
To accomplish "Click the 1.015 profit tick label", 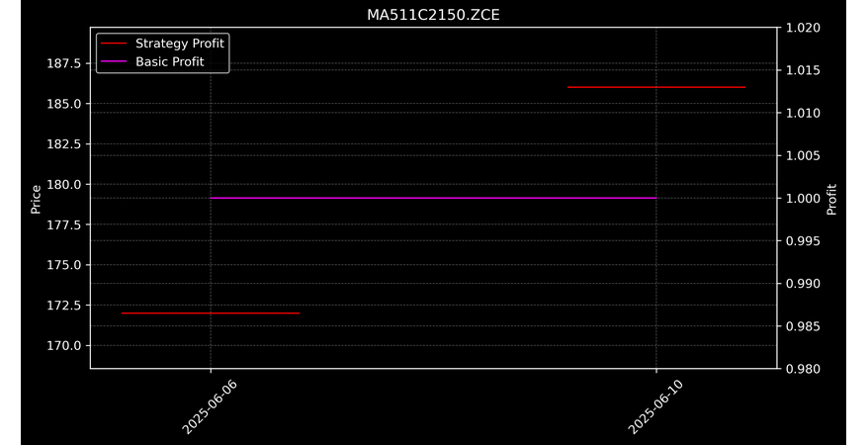I will point(803,70).
